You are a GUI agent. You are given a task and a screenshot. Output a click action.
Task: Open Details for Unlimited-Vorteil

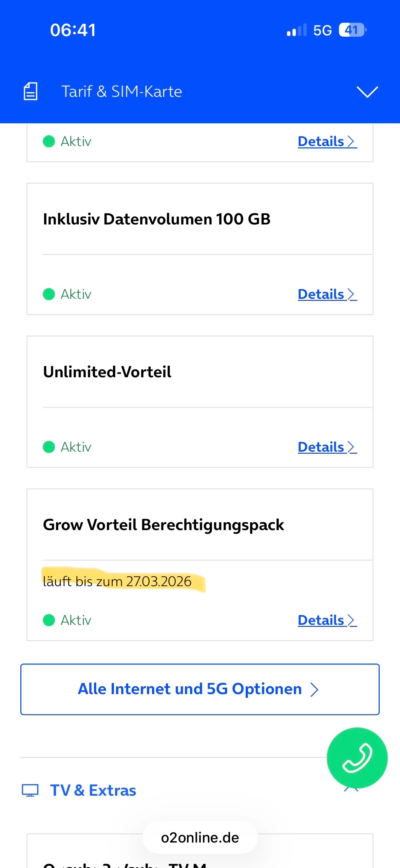click(327, 447)
